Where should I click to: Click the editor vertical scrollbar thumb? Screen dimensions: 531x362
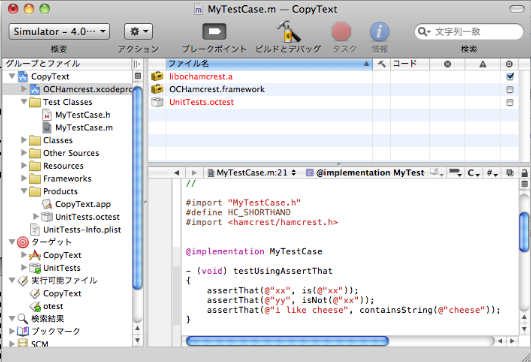click(524, 232)
